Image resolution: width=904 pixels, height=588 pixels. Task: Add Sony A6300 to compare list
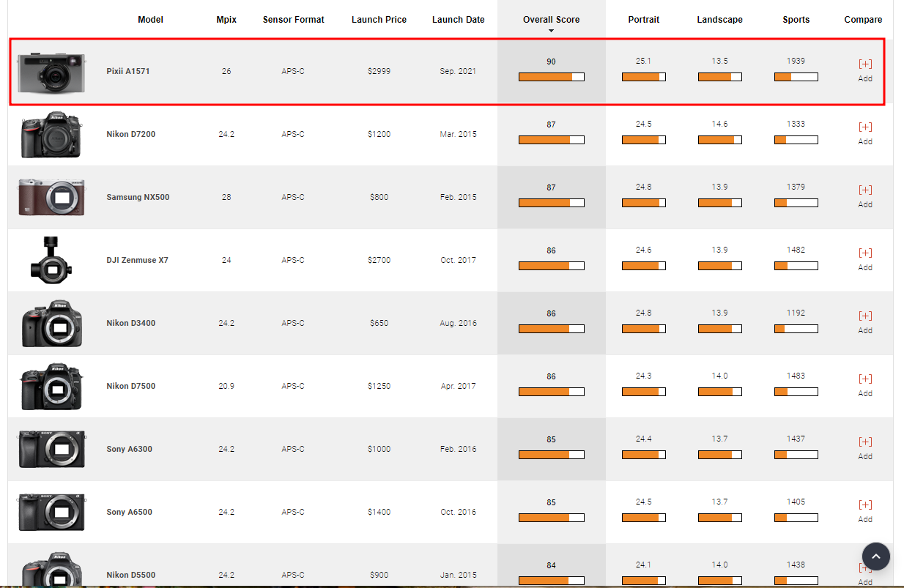point(865,448)
